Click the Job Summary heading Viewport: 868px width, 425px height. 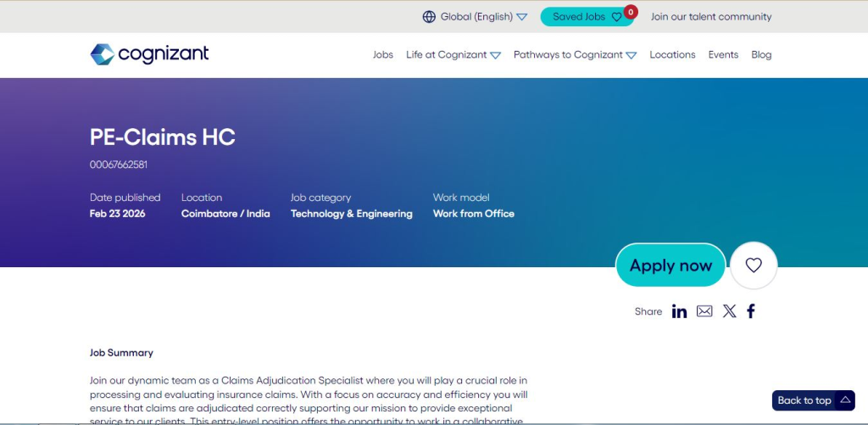tap(121, 353)
